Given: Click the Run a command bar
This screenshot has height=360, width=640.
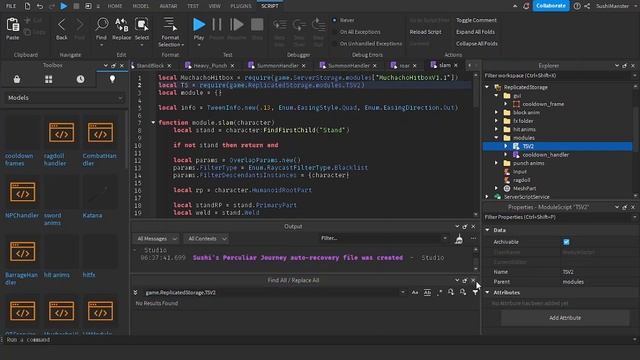Looking at the screenshot, I should [318, 340].
